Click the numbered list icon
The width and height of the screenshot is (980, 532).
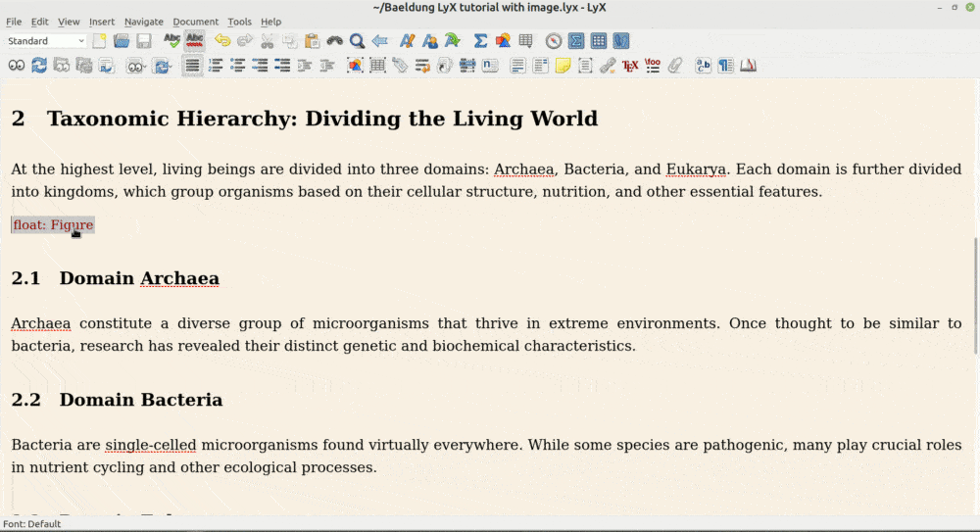click(216, 66)
